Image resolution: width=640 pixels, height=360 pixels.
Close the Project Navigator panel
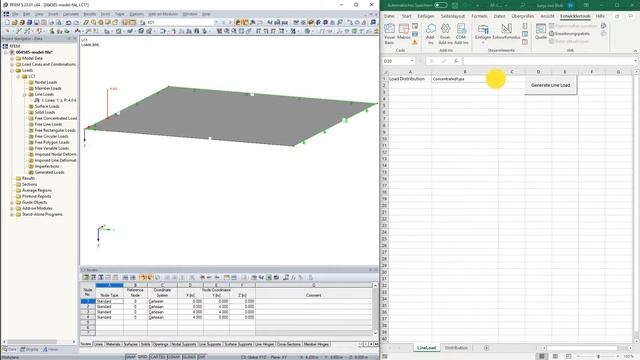click(75, 38)
